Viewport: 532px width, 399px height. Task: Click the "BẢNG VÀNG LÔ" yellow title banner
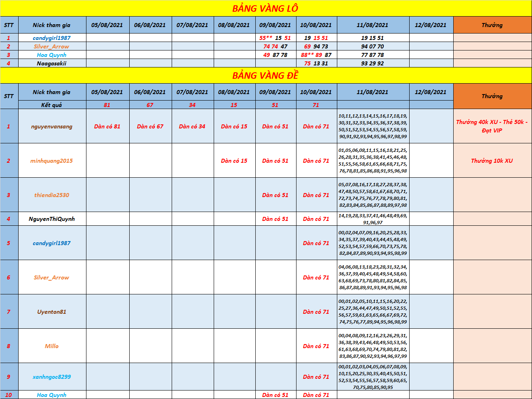265,8
